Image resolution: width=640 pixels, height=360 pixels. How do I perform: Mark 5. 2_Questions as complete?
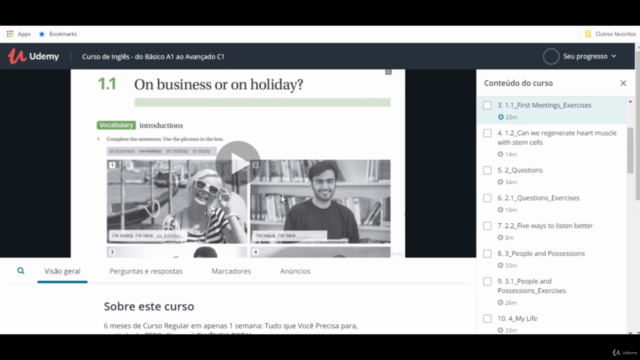[487, 170]
